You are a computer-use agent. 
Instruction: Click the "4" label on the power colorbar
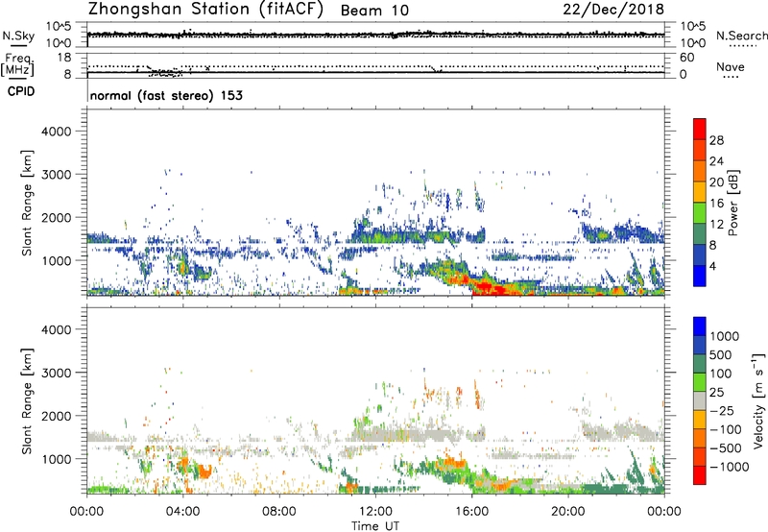[712, 267]
